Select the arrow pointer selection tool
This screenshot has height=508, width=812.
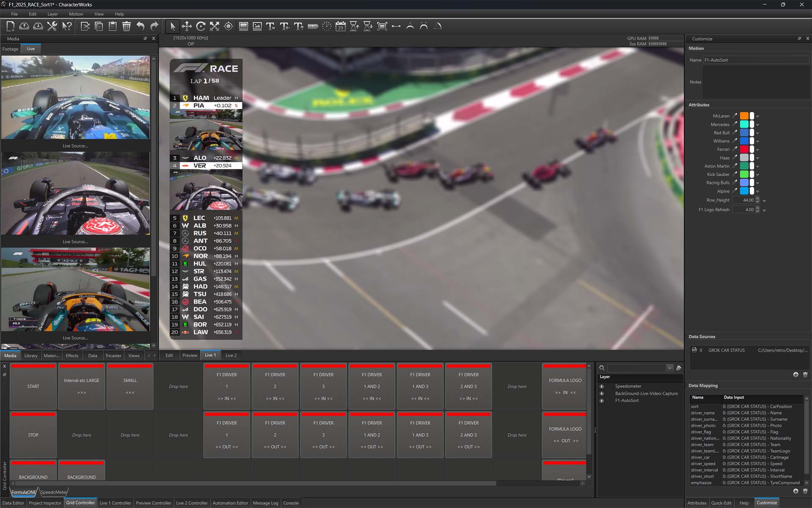[x=173, y=26]
